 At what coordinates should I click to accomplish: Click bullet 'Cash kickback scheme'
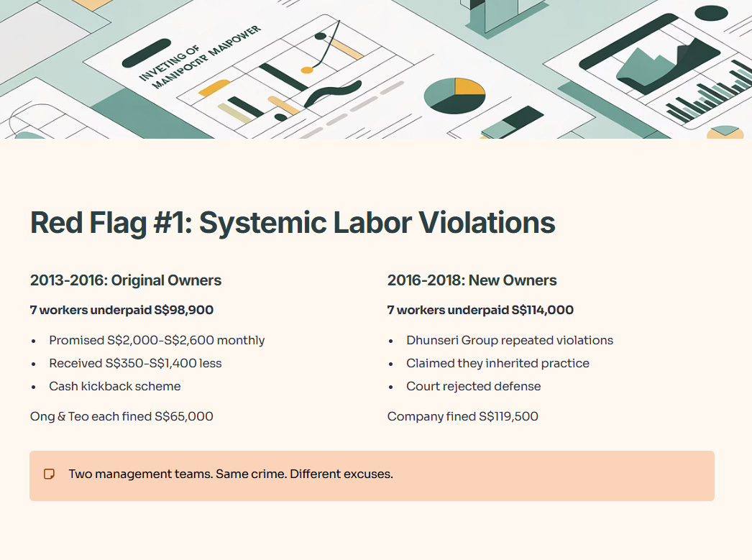(x=115, y=387)
